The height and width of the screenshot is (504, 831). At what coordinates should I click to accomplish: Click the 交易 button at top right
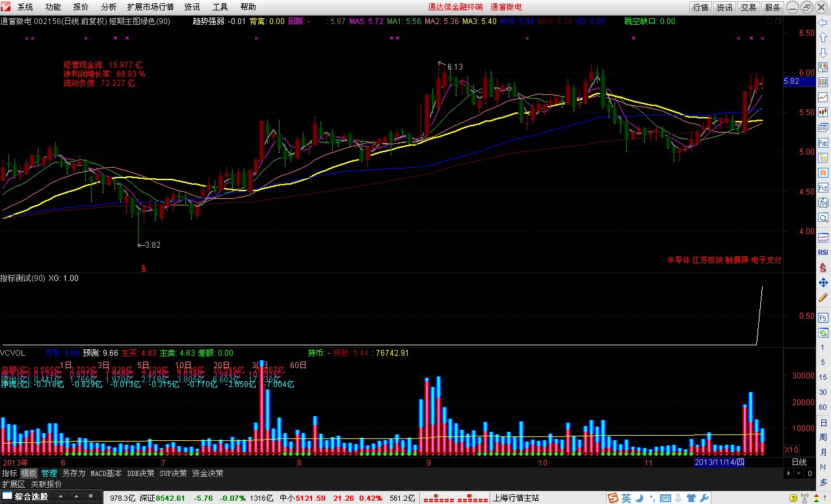[x=748, y=7]
